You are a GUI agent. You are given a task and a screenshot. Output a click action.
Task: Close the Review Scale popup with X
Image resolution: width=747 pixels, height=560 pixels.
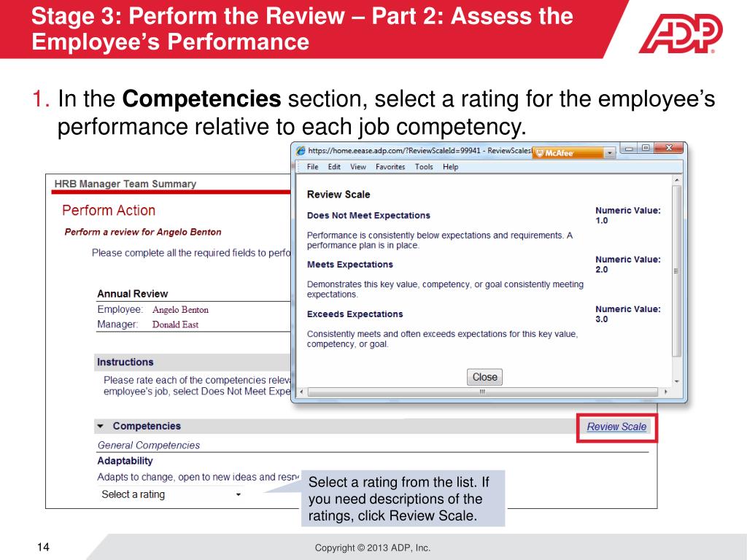669,148
